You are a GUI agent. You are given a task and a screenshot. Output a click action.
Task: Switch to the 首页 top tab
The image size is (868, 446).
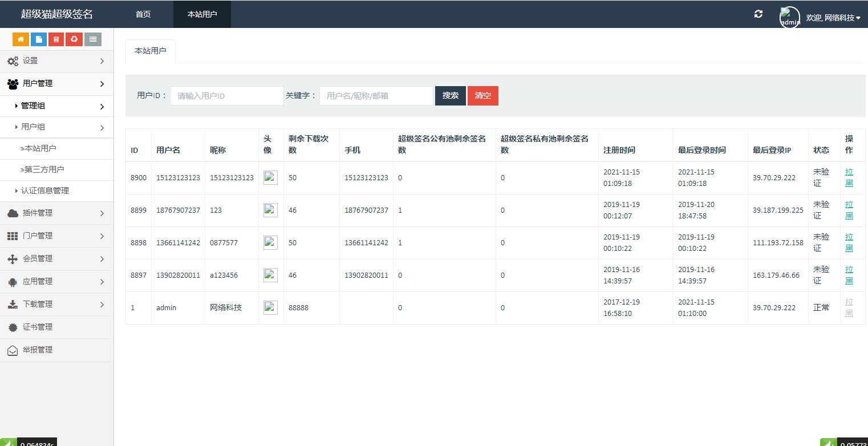[143, 14]
